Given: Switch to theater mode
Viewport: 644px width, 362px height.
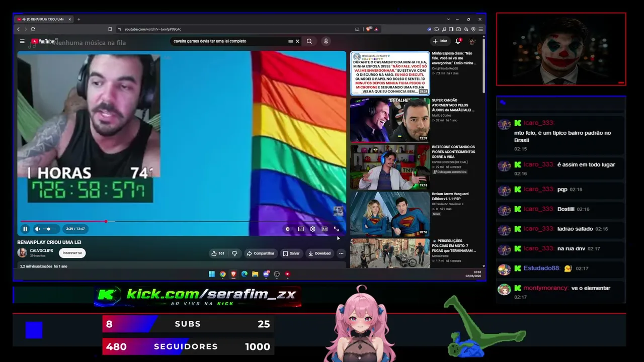Looking at the screenshot, I should (x=325, y=229).
